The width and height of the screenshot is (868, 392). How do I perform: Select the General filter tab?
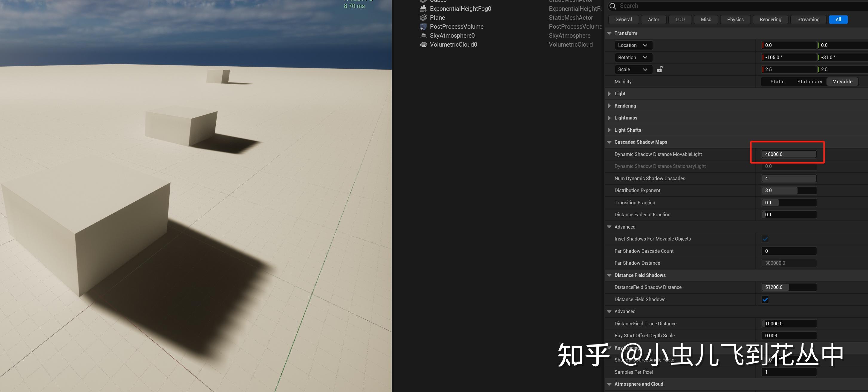pyautogui.click(x=623, y=19)
